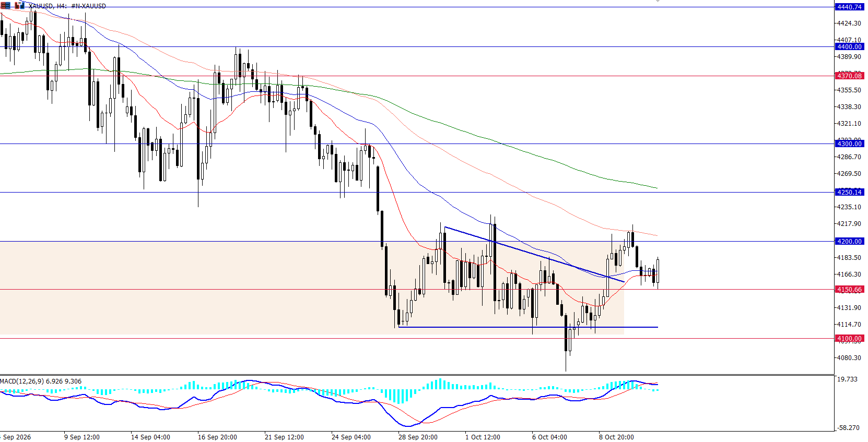Select the 4300.00 horizontal line label
868x442 pixels.
849,144
